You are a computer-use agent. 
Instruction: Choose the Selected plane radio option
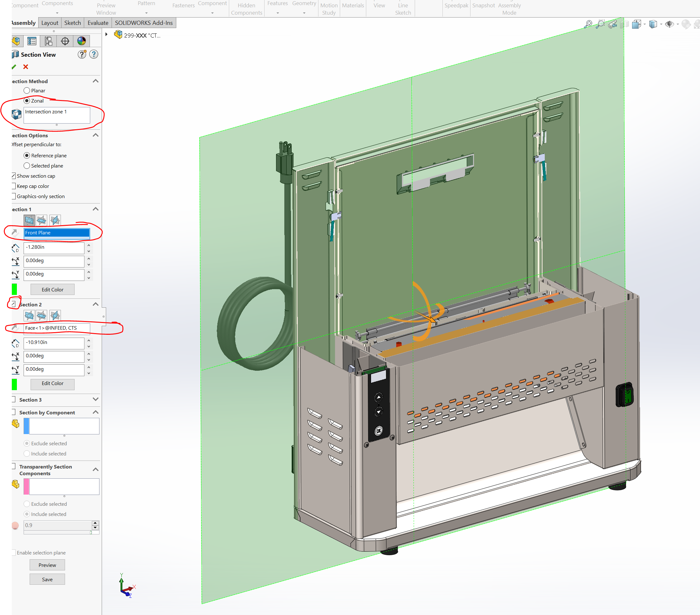click(27, 166)
